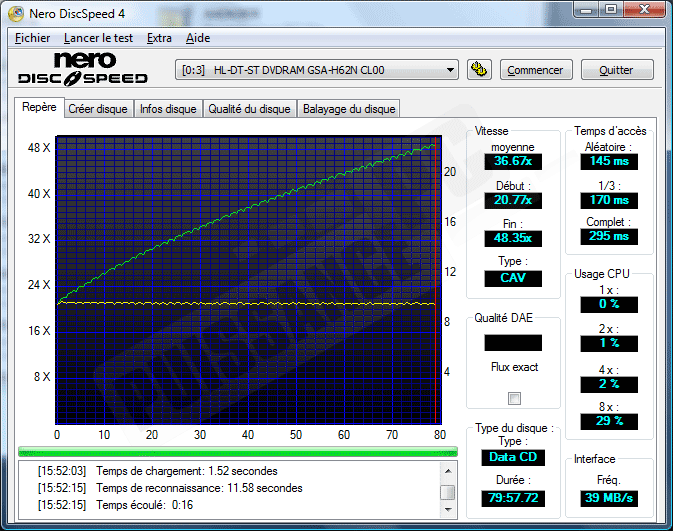Screen dimensions: 673x531
Task: Click the green test progress bar
Action: 236,451
